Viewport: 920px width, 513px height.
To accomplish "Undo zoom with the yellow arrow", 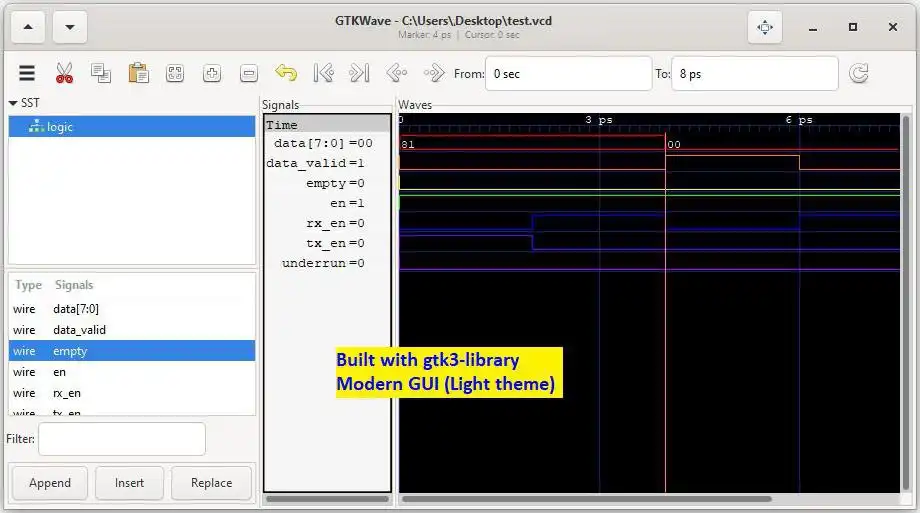I will [286, 73].
